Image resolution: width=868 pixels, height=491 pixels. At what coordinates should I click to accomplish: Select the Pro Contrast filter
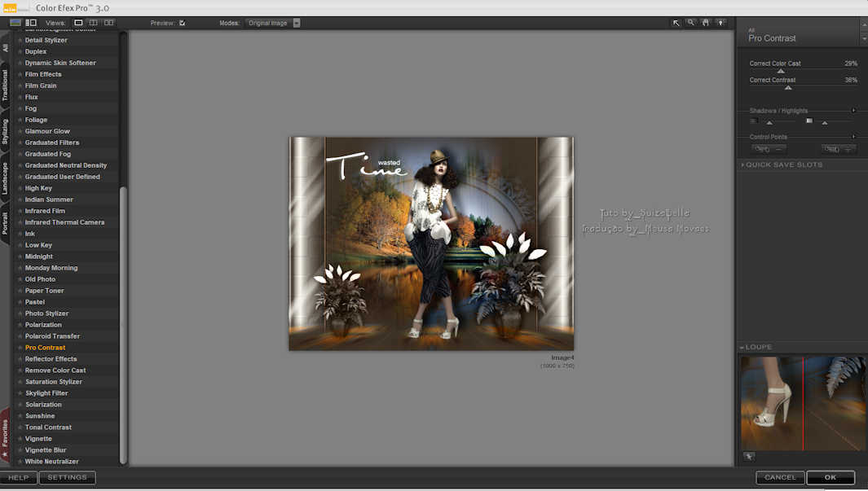[45, 348]
